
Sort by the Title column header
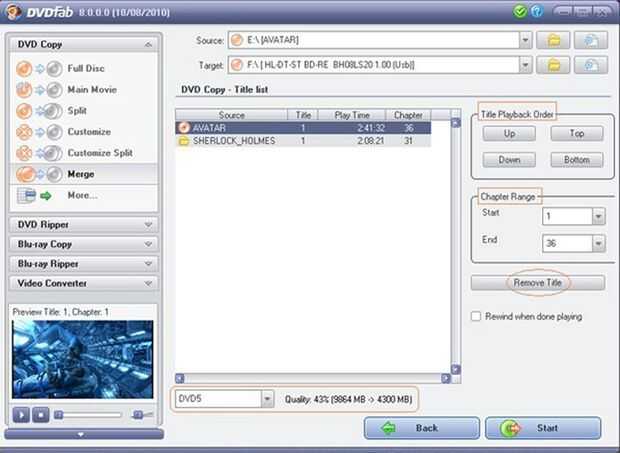click(303, 115)
